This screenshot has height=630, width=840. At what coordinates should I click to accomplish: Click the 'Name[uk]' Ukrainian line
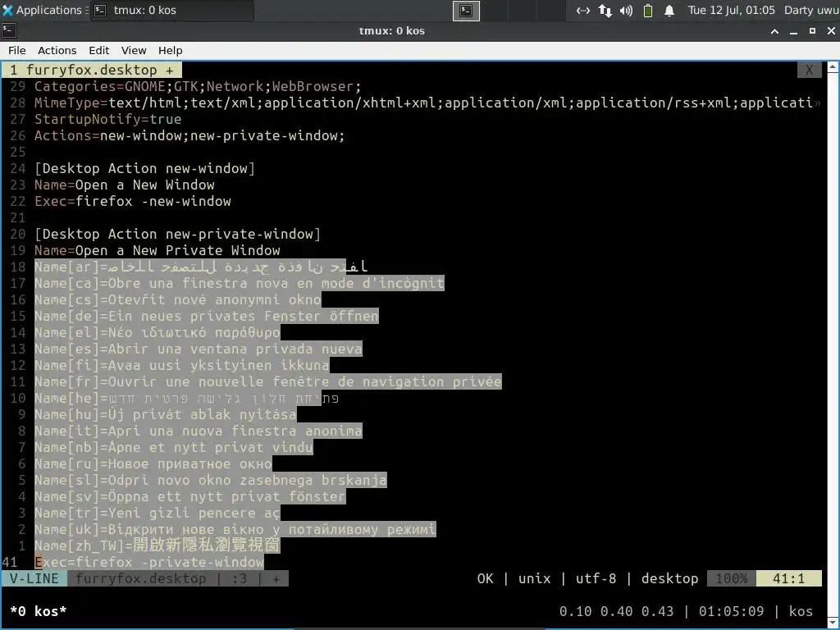pyautogui.click(x=235, y=530)
